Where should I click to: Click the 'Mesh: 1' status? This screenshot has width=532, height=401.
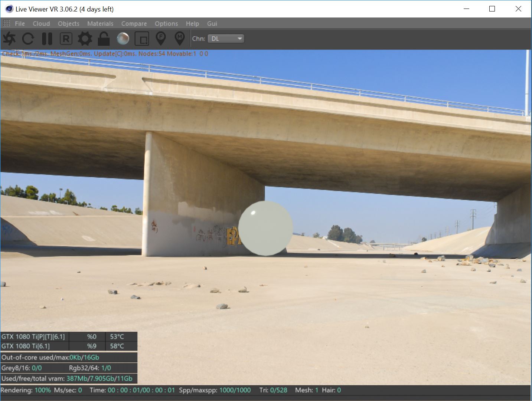click(x=307, y=390)
